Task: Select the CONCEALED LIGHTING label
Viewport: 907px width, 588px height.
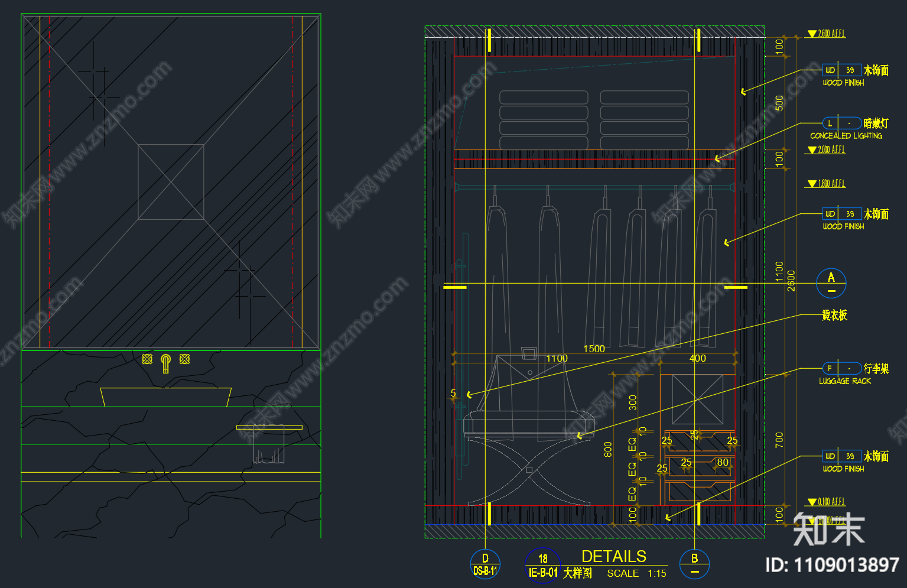Action: pyautogui.click(x=846, y=136)
